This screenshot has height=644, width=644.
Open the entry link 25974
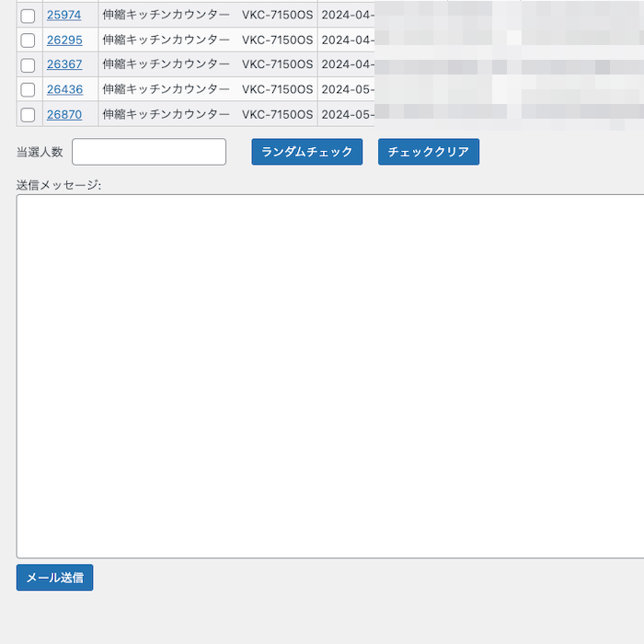(64, 15)
